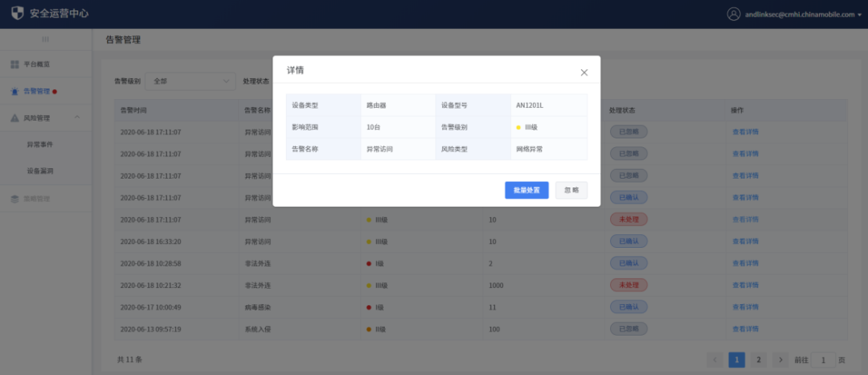Click the 批量处置 button
Screen dimensions: 868x375
[x=526, y=190]
